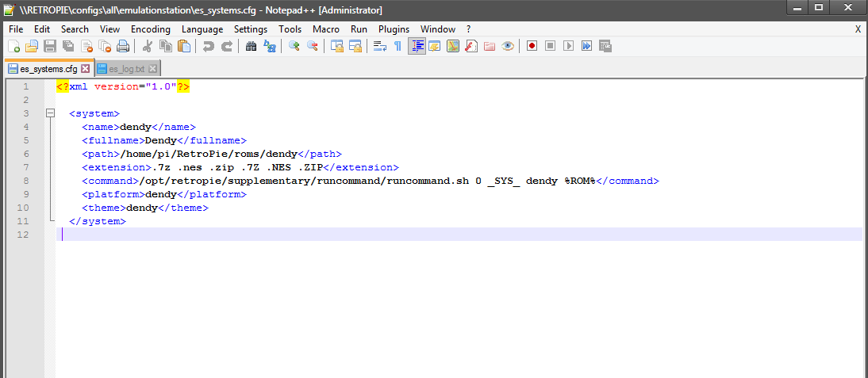Screen dimensions: 868x378
Task: Open a file with the Open folder icon
Action: click(32, 47)
